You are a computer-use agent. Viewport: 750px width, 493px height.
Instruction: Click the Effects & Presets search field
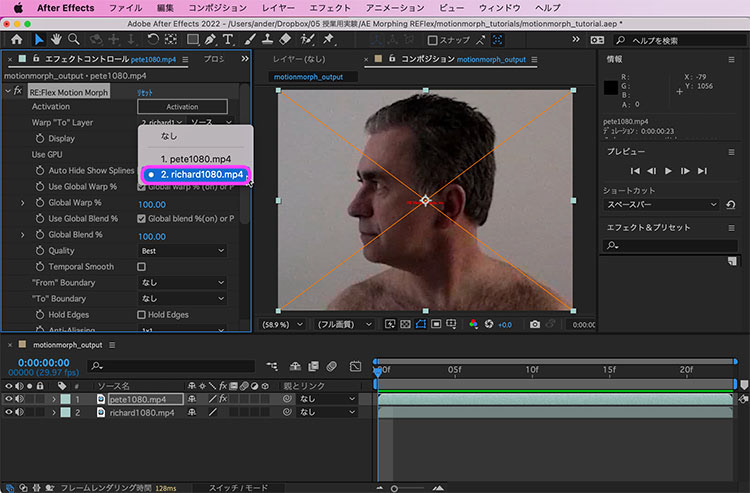670,245
